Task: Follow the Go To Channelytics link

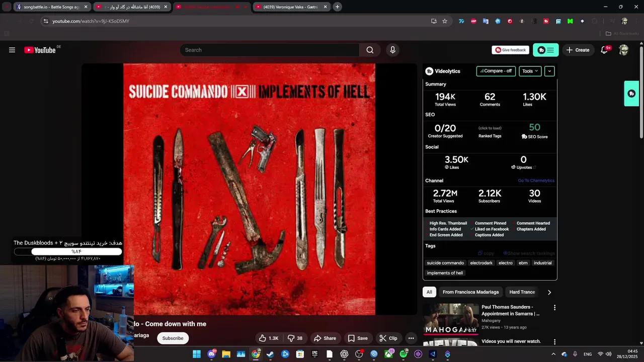Action: [536, 180]
